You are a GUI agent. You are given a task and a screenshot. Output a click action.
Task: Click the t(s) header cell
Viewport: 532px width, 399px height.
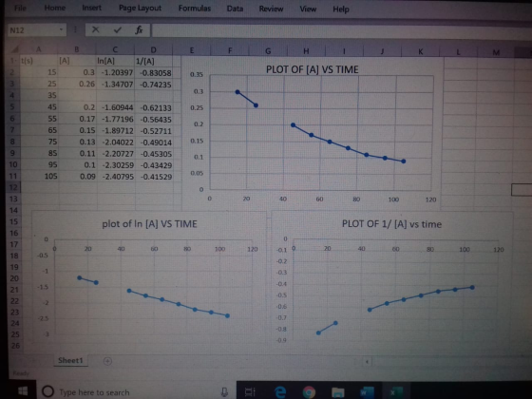click(x=39, y=61)
